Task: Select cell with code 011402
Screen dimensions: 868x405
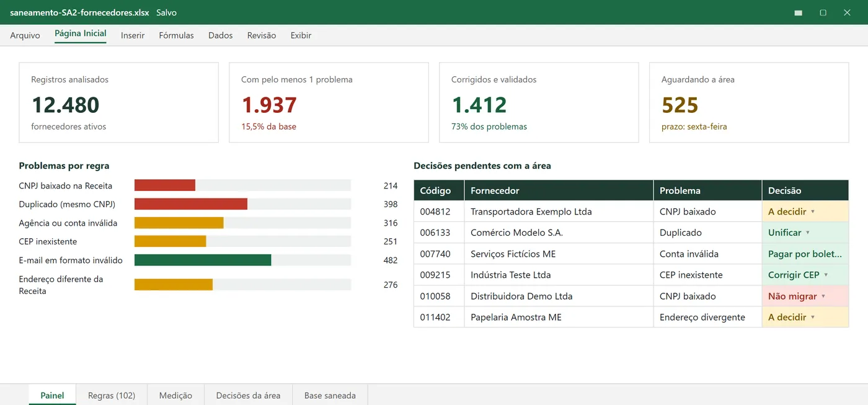Action: pyautogui.click(x=439, y=317)
